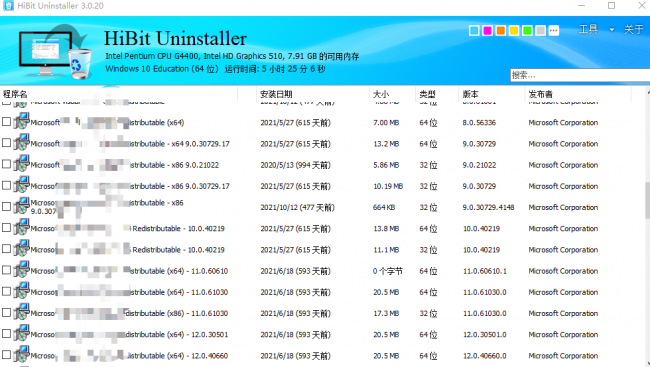Image resolution: width=650 pixels, height=367 pixels.
Task: Click installer icon of x86 9.0.21022 entry
Action: click(21, 163)
